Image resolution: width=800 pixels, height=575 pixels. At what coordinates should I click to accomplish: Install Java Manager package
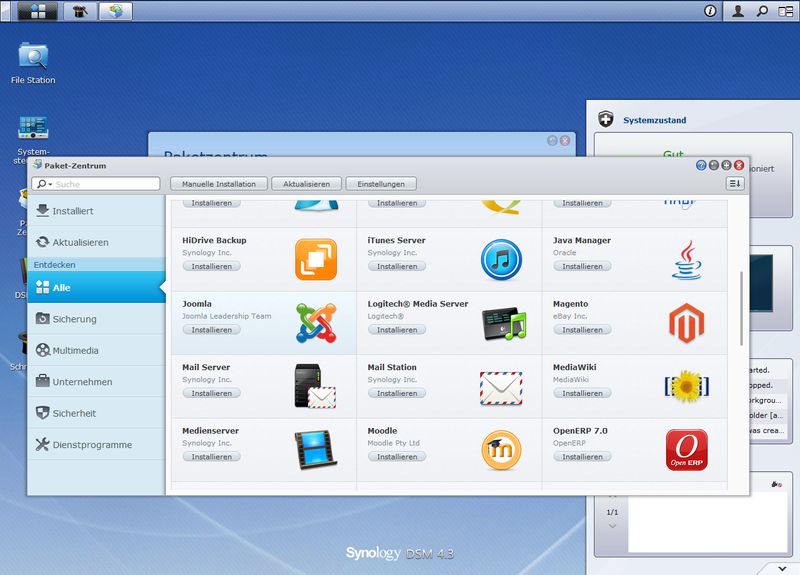(582, 266)
